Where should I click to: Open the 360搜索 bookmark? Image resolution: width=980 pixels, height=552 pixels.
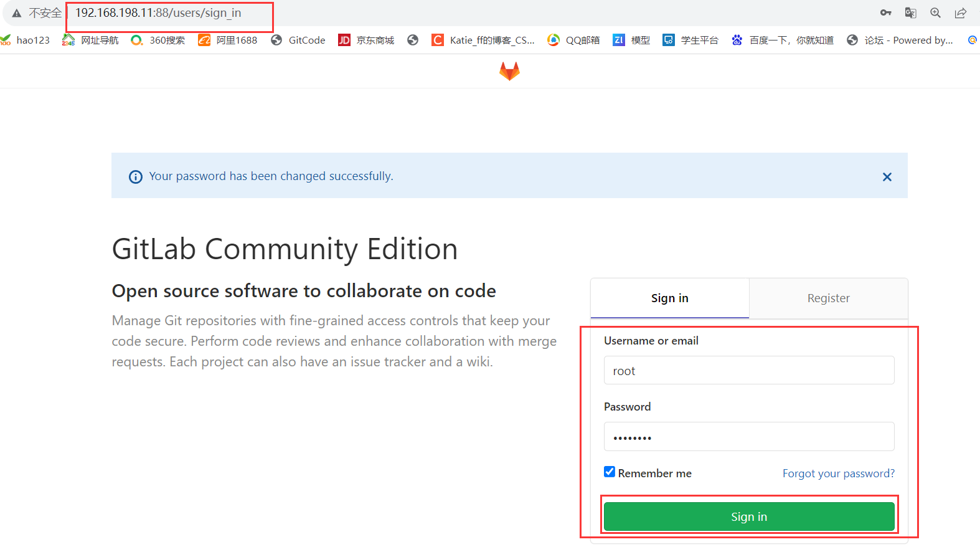point(158,40)
